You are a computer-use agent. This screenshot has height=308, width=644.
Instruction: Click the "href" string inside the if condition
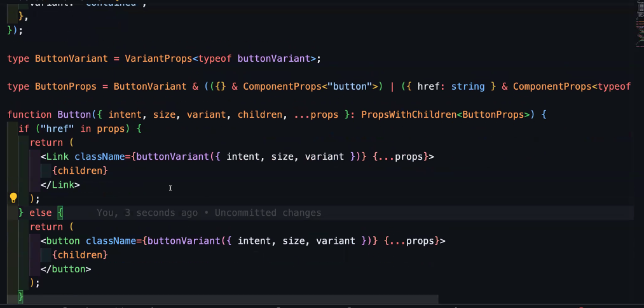coord(57,129)
